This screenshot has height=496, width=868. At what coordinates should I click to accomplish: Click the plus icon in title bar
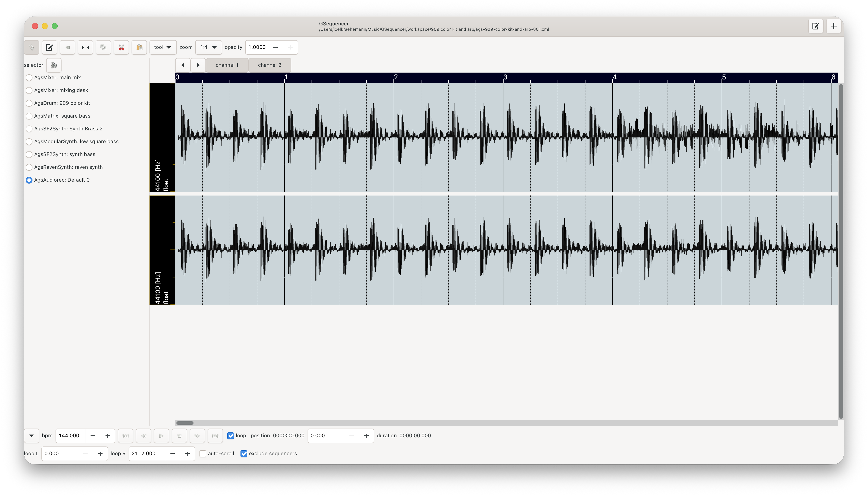tap(834, 26)
